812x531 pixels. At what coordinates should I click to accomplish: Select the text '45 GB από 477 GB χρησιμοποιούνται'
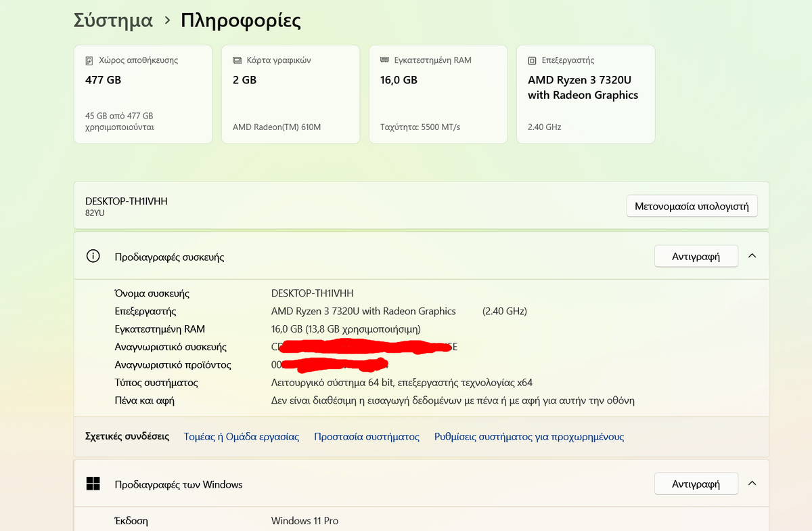pyautogui.click(x=120, y=121)
